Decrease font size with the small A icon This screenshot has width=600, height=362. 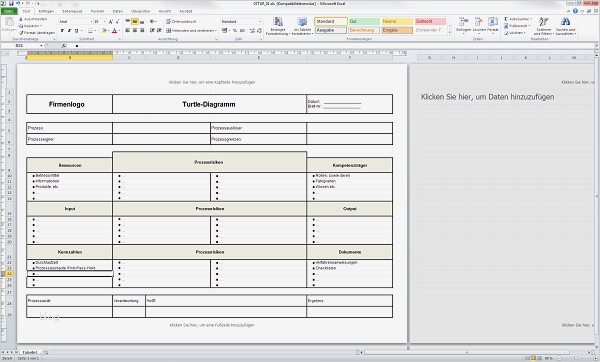point(117,22)
